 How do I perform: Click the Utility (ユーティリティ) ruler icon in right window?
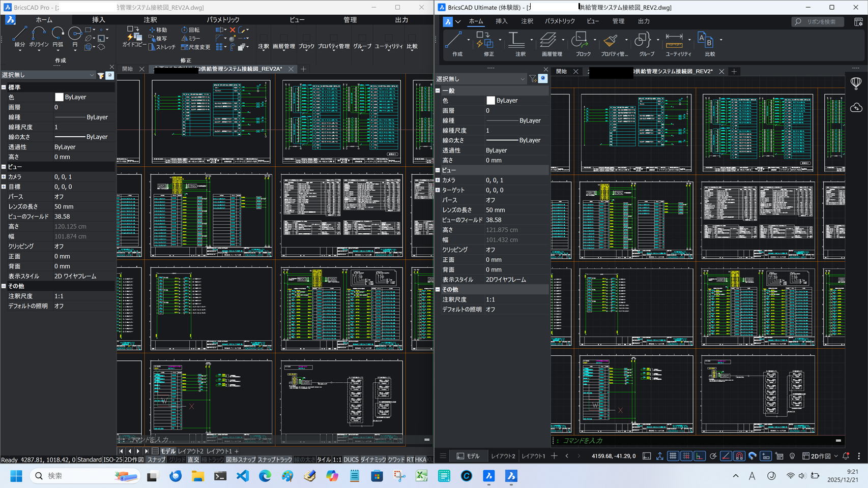(674, 41)
